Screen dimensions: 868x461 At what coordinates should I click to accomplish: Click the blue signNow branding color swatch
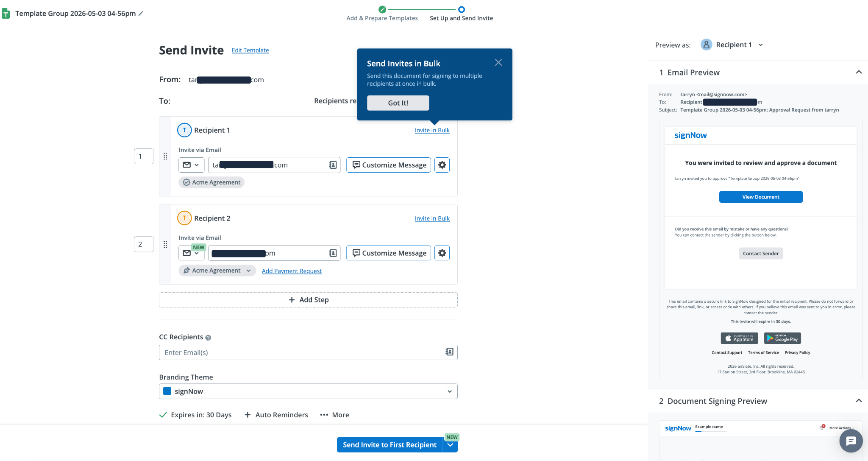(x=167, y=391)
